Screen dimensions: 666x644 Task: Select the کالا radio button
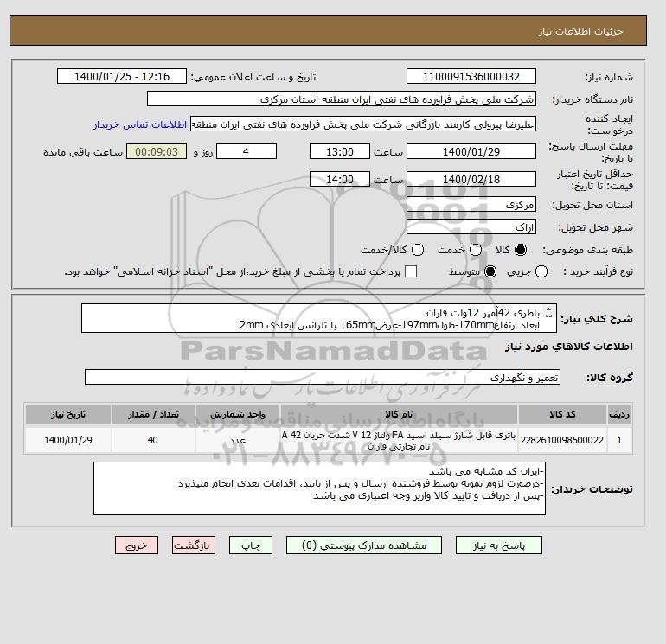(521, 250)
